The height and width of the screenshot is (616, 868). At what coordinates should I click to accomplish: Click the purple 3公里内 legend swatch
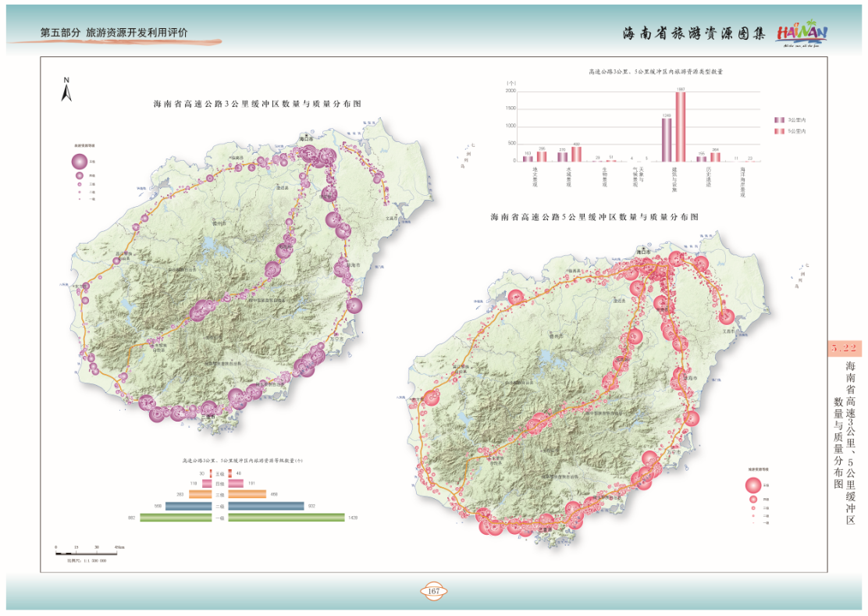(778, 119)
